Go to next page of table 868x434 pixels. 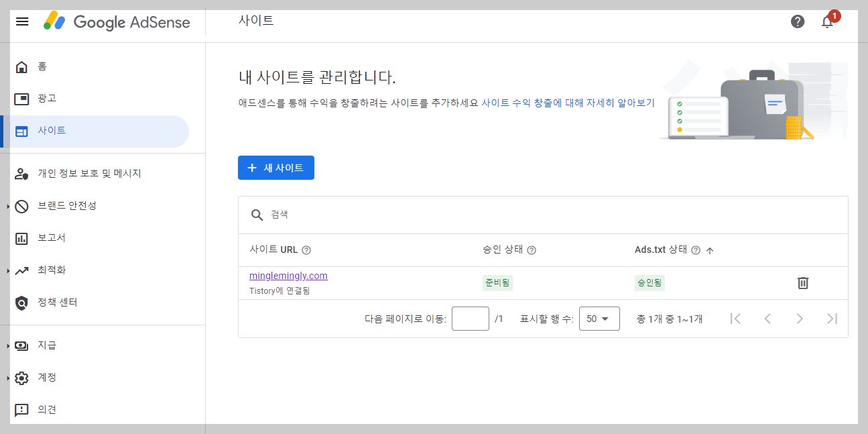(800, 319)
